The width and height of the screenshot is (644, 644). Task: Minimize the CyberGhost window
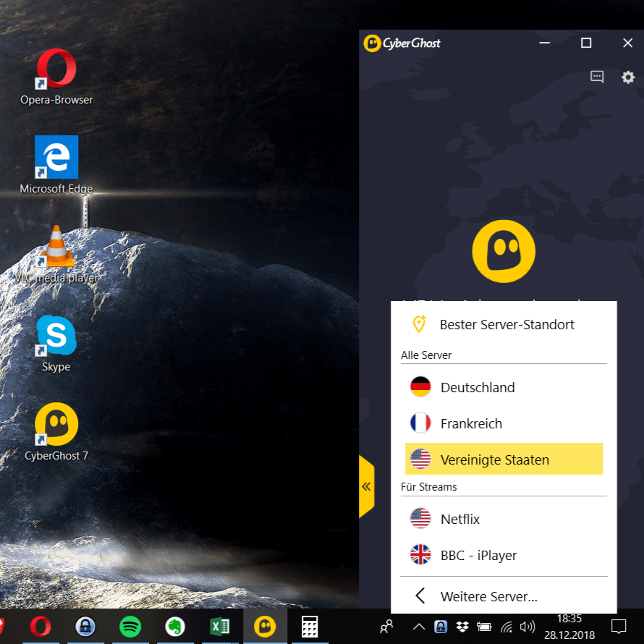(x=545, y=43)
